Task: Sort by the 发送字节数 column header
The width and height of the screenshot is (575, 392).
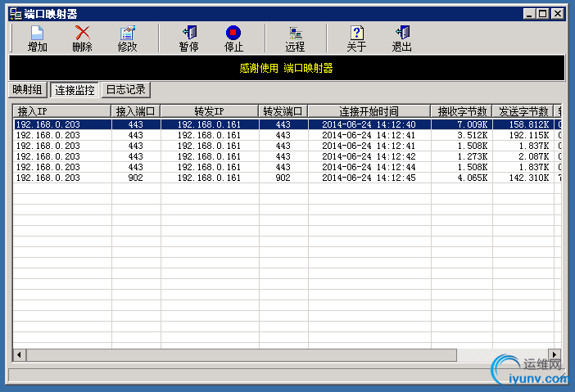Action: (x=523, y=111)
